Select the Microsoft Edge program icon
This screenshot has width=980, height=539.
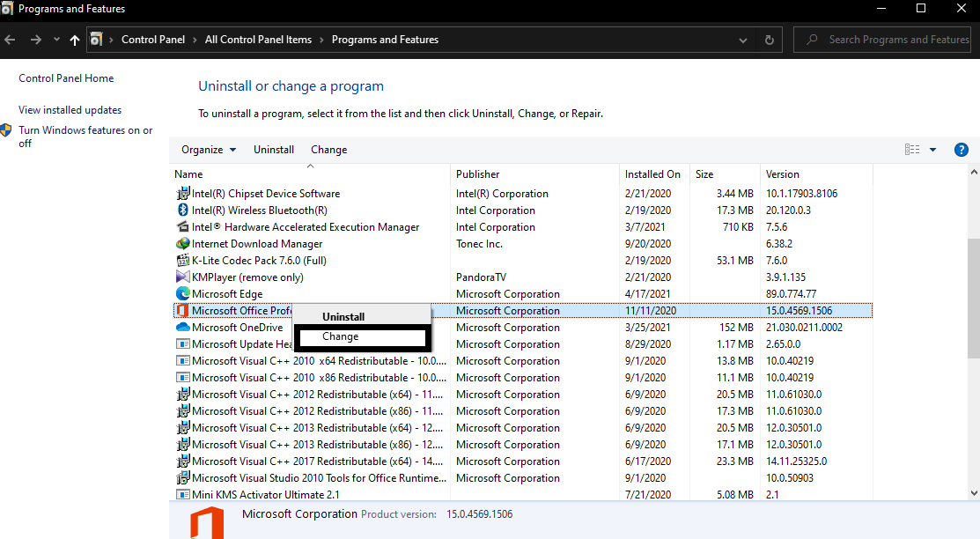(183, 294)
